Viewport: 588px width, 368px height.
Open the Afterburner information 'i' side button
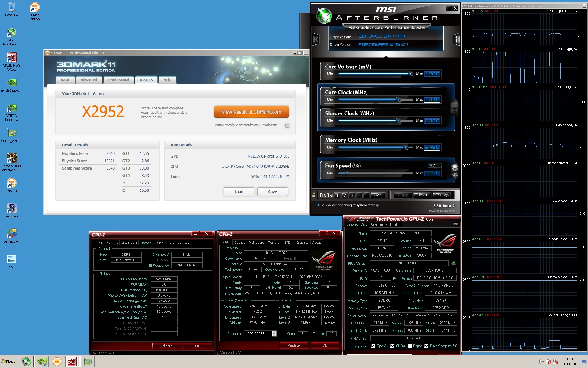pyautogui.click(x=456, y=39)
